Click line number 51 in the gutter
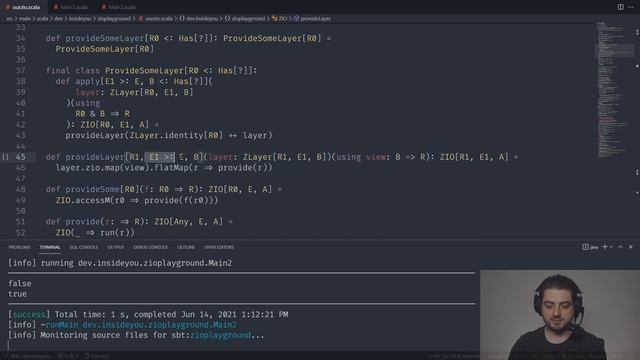The image size is (640, 360). pyautogui.click(x=20, y=222)
